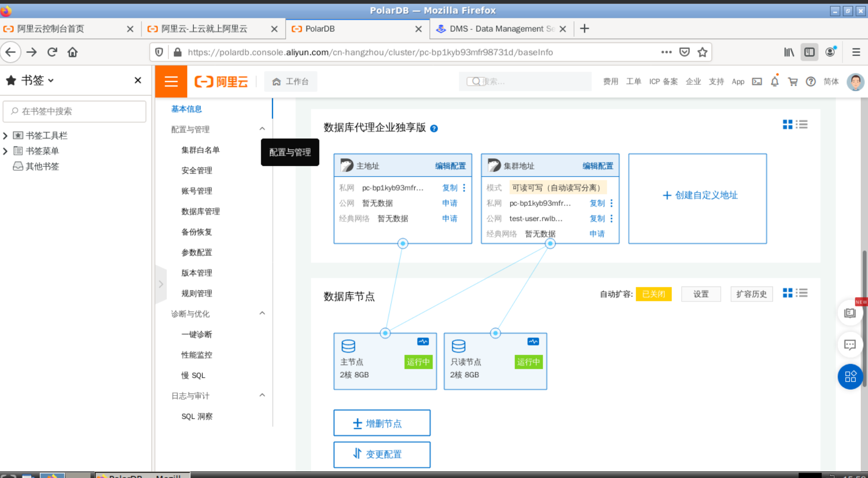
Task: Close the bookmarks sidebar
Action: click(138, 80)
